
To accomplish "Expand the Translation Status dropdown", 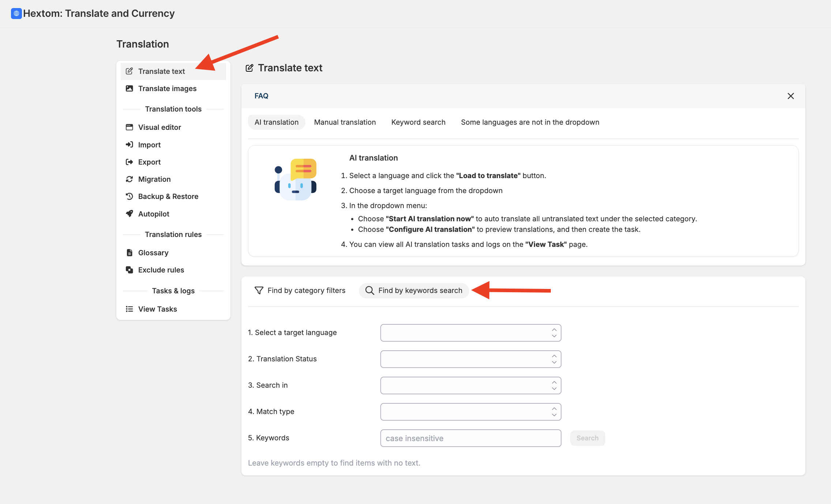I will (470, 359).
